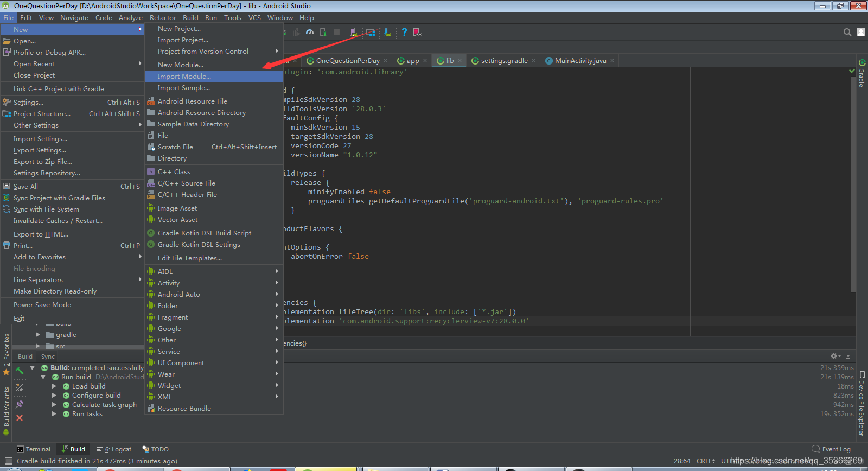Click the green checkmark inspection indicator
Viewport: 868px width, 471px height.
pyautogui.click(x=852, y=71)
